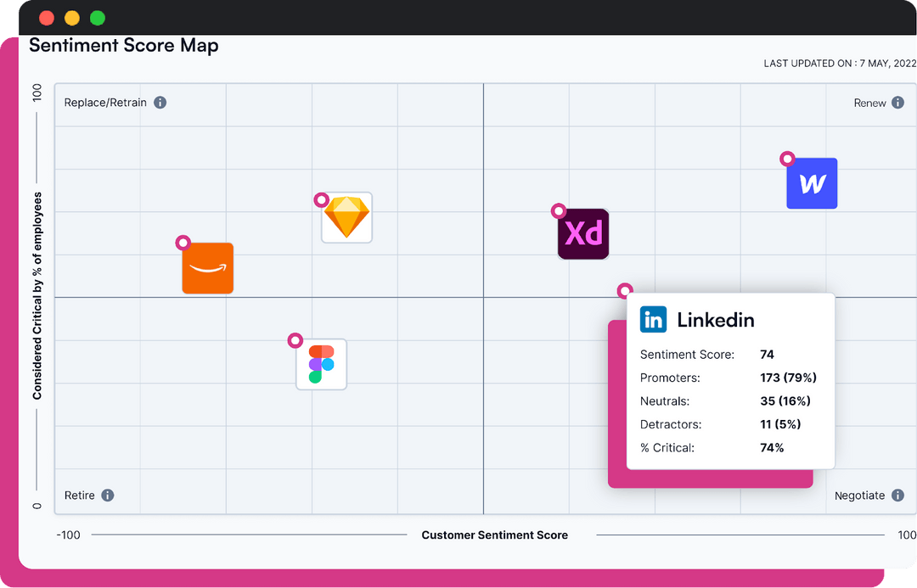
Task: Click the -100 axis minimum label
Action: (68, 535)
